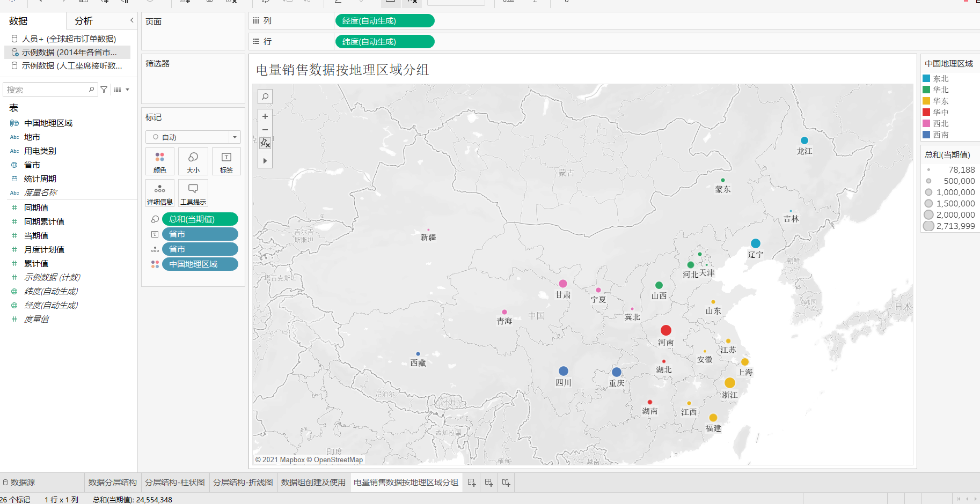The height and width of the screenshot is (504, 980).
Task: Open the Detail (详细信息) marks card
Action: [160, 194]
